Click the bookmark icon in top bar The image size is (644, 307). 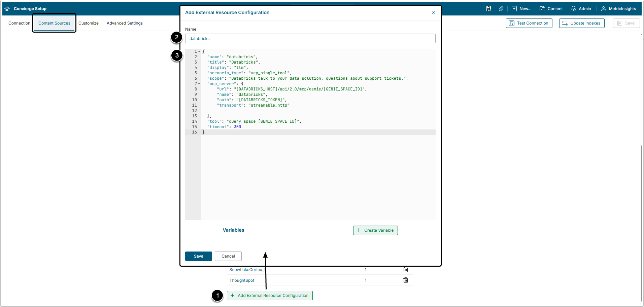click(x=488, y=9)
